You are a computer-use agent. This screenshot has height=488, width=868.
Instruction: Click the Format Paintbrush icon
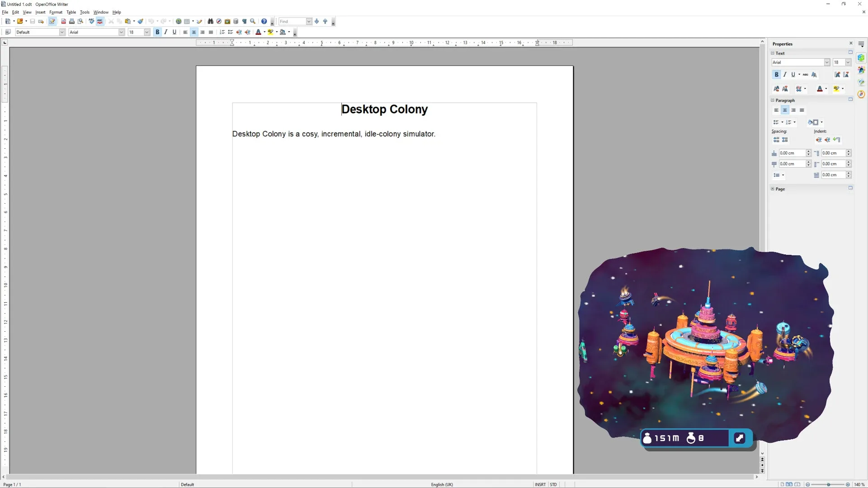[140, 21]
